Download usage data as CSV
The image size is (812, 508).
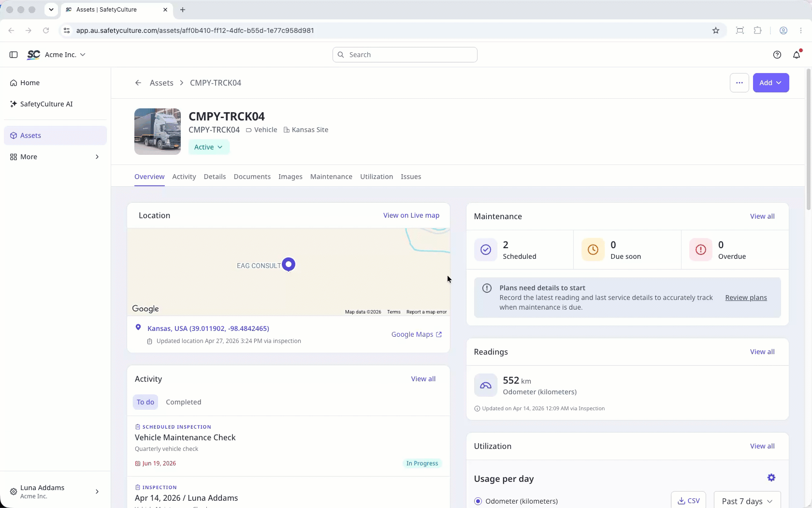click(x=688, y=501)
